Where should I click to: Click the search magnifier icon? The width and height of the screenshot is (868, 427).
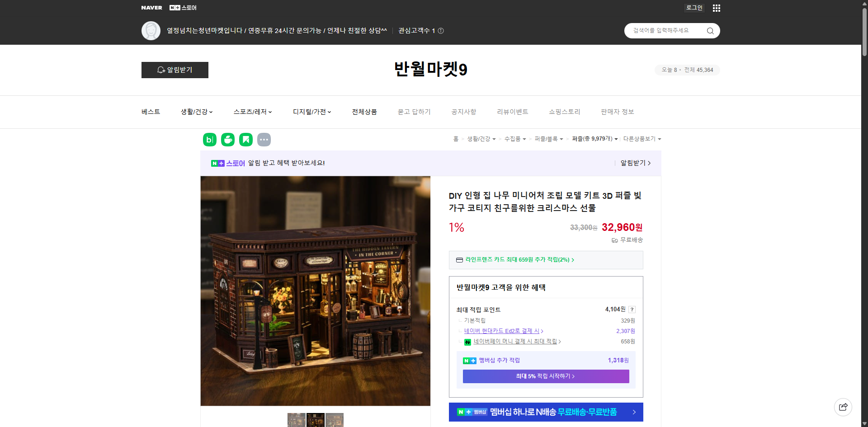pyautogui.click(x=710, y=31)
